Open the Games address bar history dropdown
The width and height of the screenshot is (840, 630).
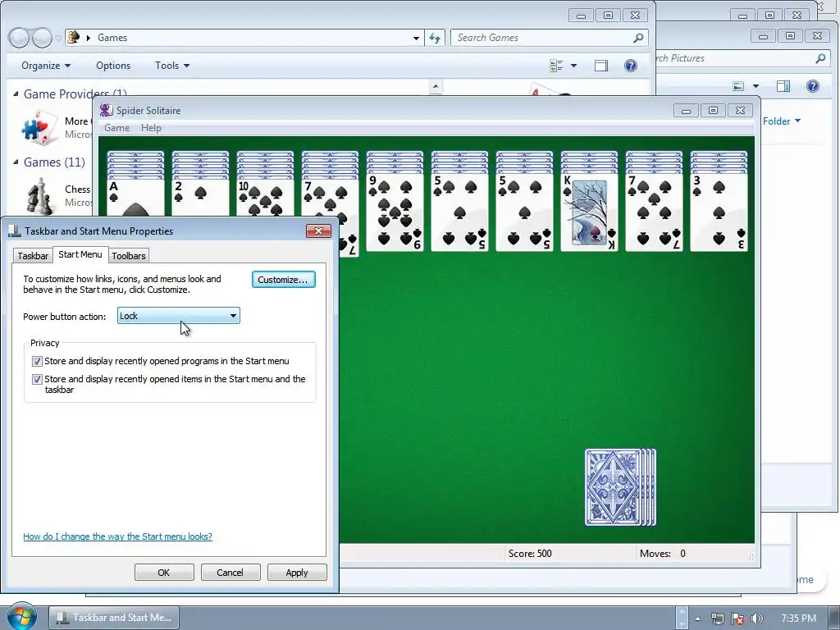[x=416, y=38]
